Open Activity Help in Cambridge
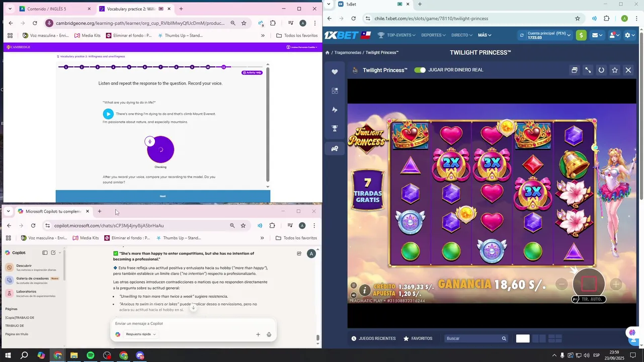The image size is (644, 362). tap(252, 72)
